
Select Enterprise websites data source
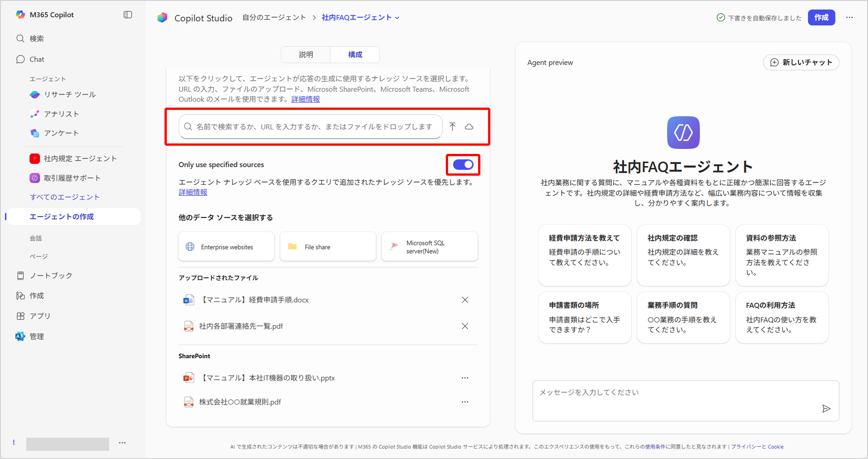point(226,247)
